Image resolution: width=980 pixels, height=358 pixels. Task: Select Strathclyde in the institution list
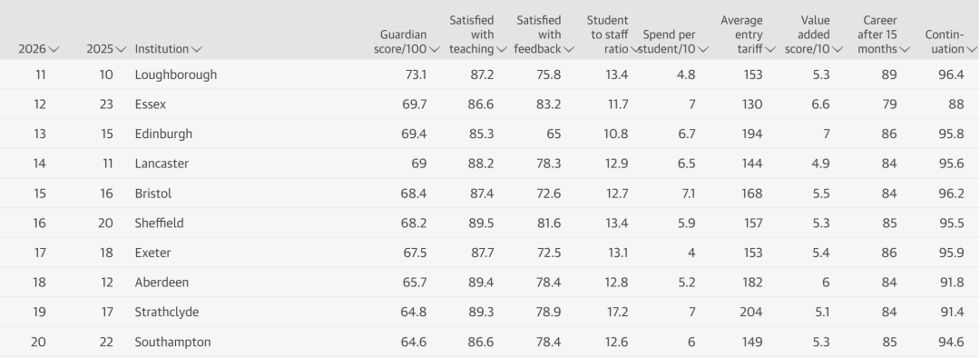coord(167,312)
